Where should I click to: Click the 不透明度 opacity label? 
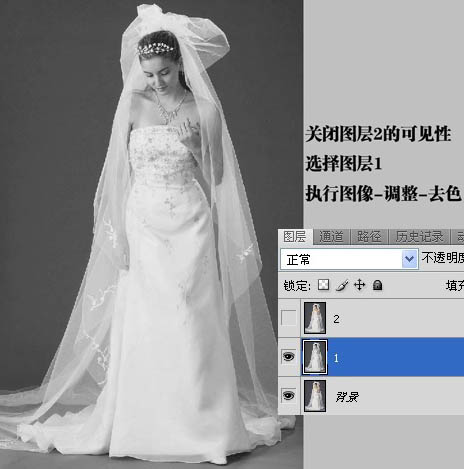[x=443, y=258]
